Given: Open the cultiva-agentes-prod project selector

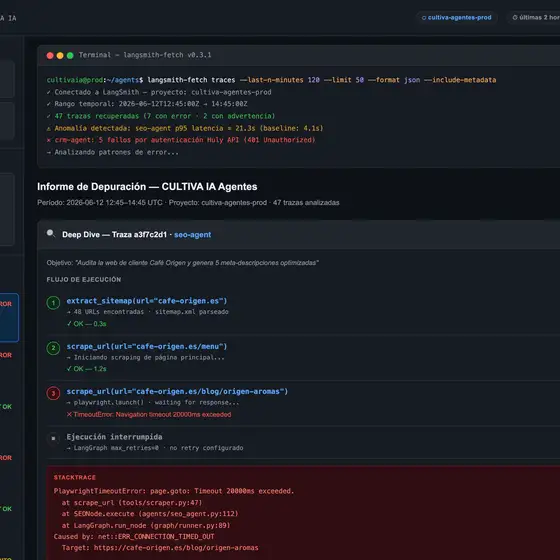Looking at the screenshot, I should (x=456, y=18).
